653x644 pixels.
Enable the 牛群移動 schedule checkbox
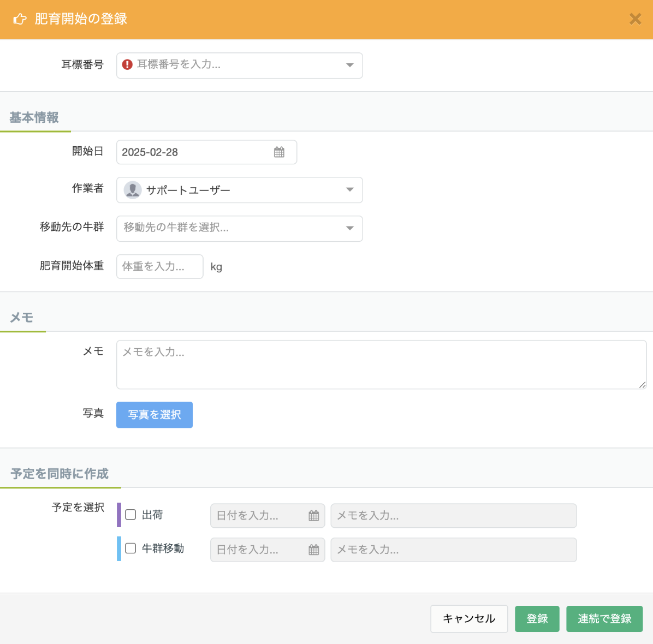[x=130, y=548]
